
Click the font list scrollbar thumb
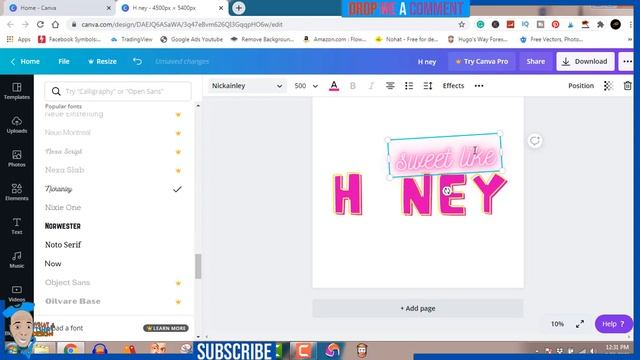198,266
